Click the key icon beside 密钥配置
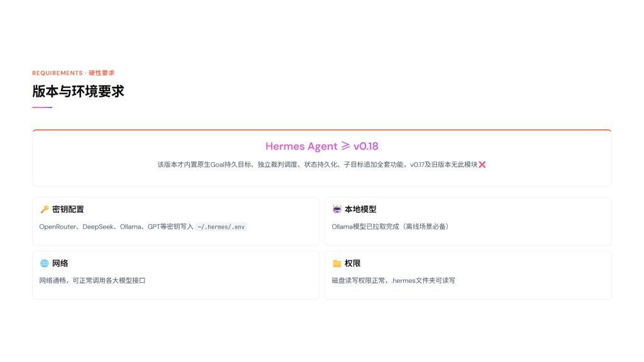Image resolution: width=644 pixels, height=362 pixels. pyautogui.click(x=45, y=209)
